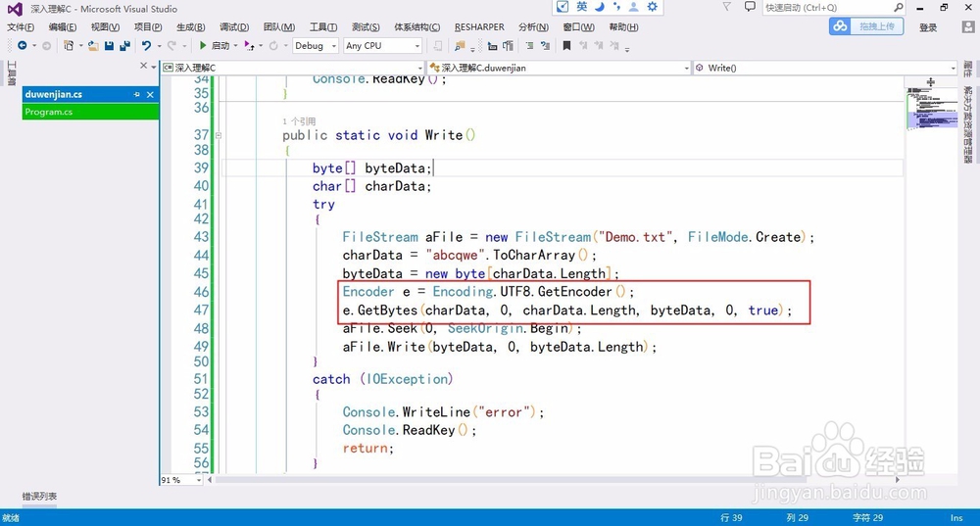Open the 帮助(H) menu

[x=623, y=27]
